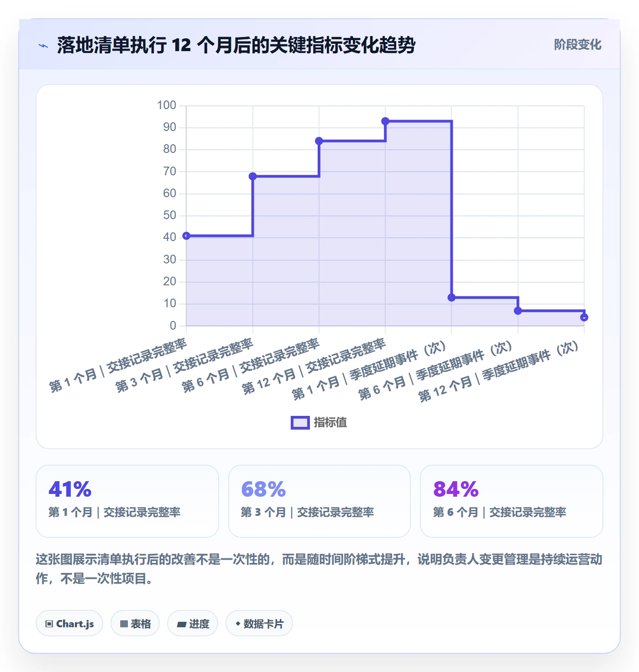
Task: Click the data point at value 68
Action: coord(253,176)
